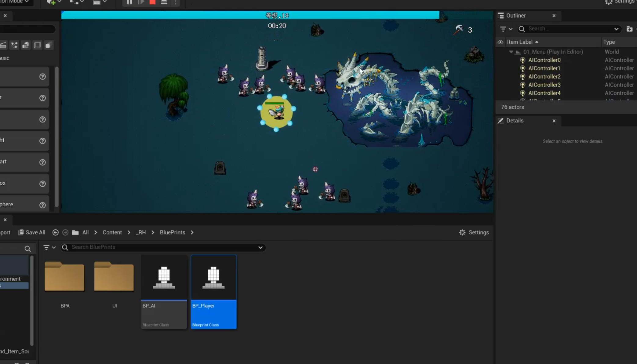Click the Eject from player icon
Viewport: 637px width, 364px height.
[164, 2]
